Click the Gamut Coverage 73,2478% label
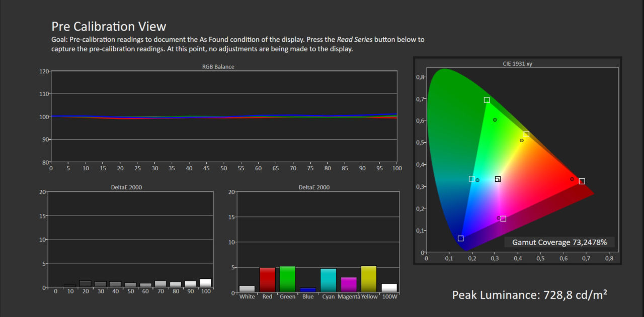 [559, 242]
